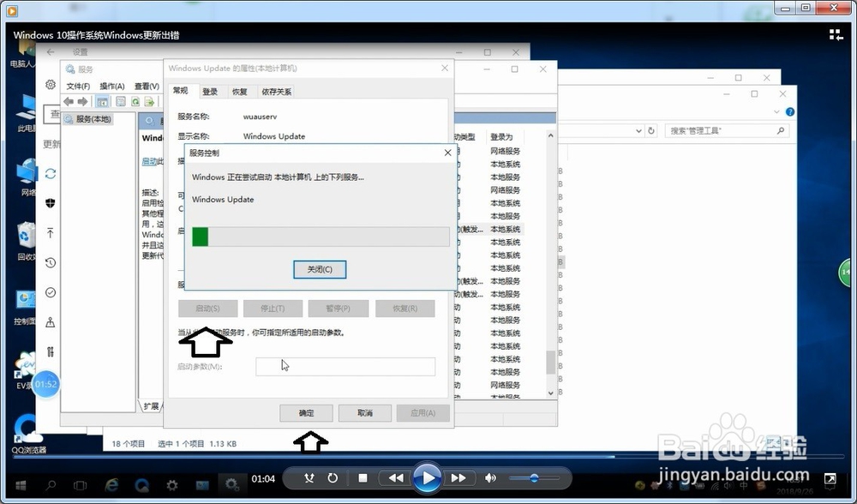Click the 搜索"管理工具" search box

(x=727, y=130)
